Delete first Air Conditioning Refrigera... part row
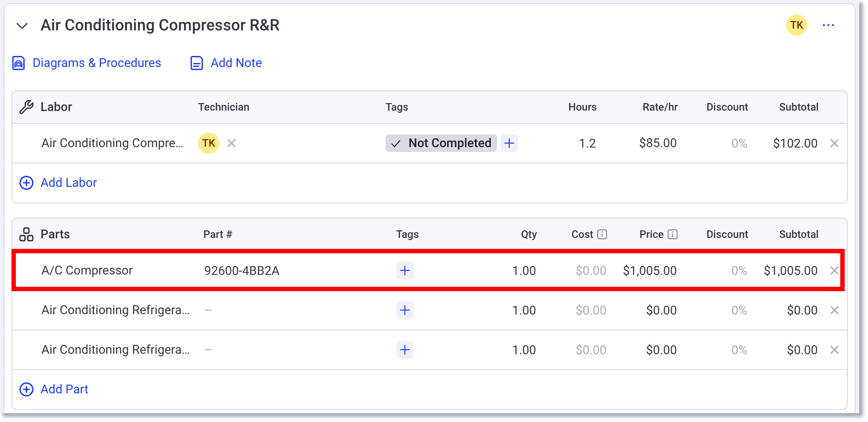Viewport: 868px width, 422px height. coord(835,310)
